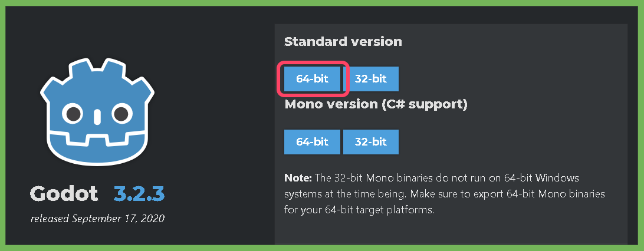The image size is (644, 251).
Task: Download the Standard version 64-bit build
Action: tap(312, 79)
